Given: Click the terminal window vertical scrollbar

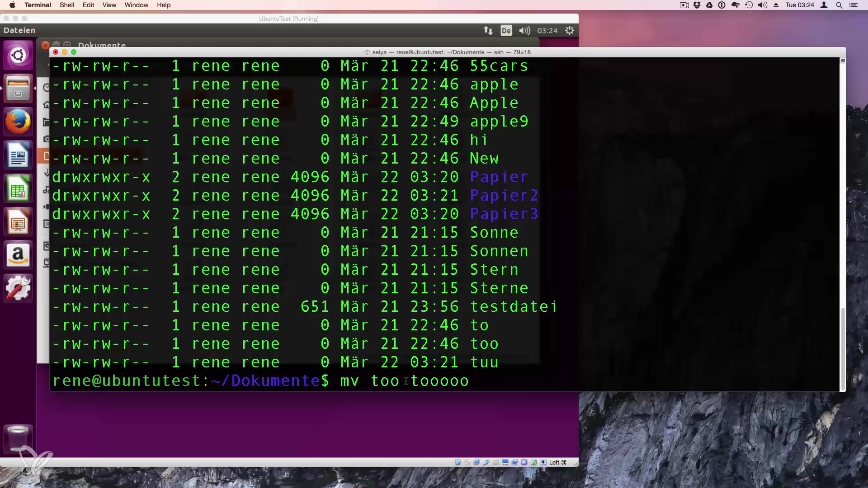Looking at the screenshot, I should 843,348.
